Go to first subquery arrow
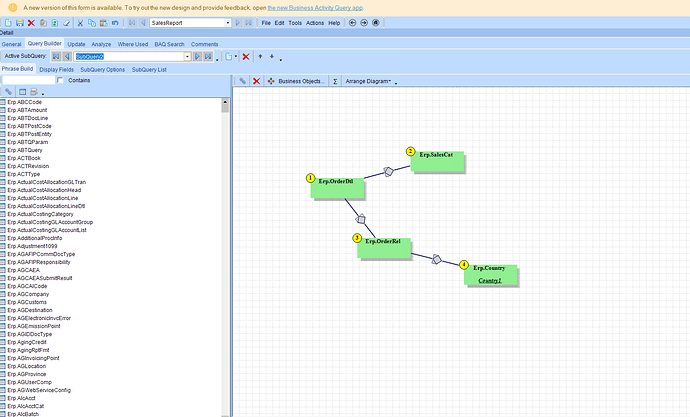 (56, 56)
